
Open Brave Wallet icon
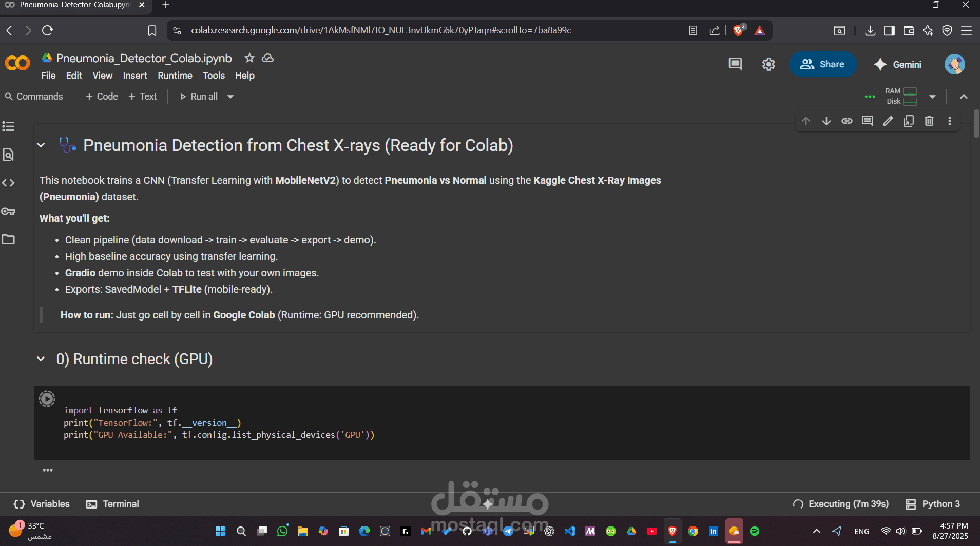point(909,31)
